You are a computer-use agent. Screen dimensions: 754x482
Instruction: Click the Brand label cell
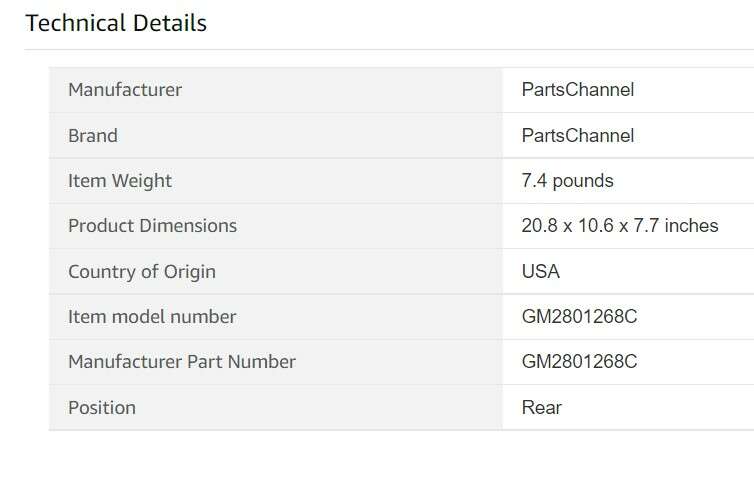(93, 136)
